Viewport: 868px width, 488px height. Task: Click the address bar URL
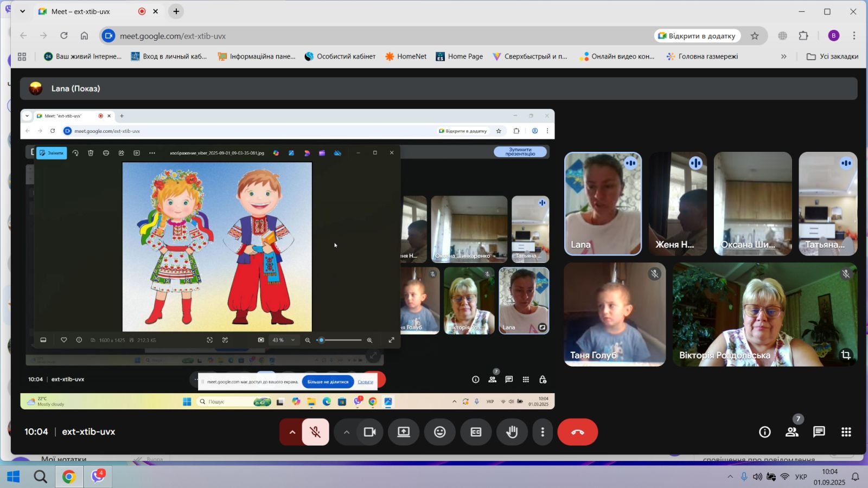point(173,36)
